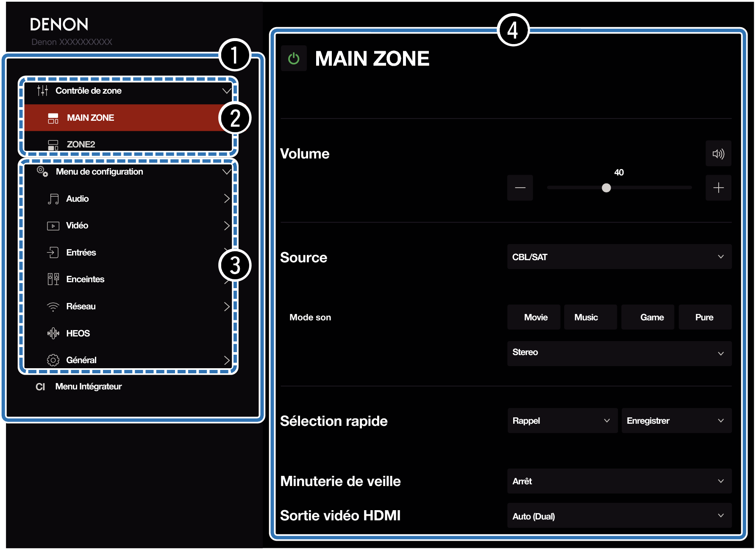This screenshot has width=756, height=550.
Task: Mute the volume with speaker icon
Action: [x=718, y=154]
